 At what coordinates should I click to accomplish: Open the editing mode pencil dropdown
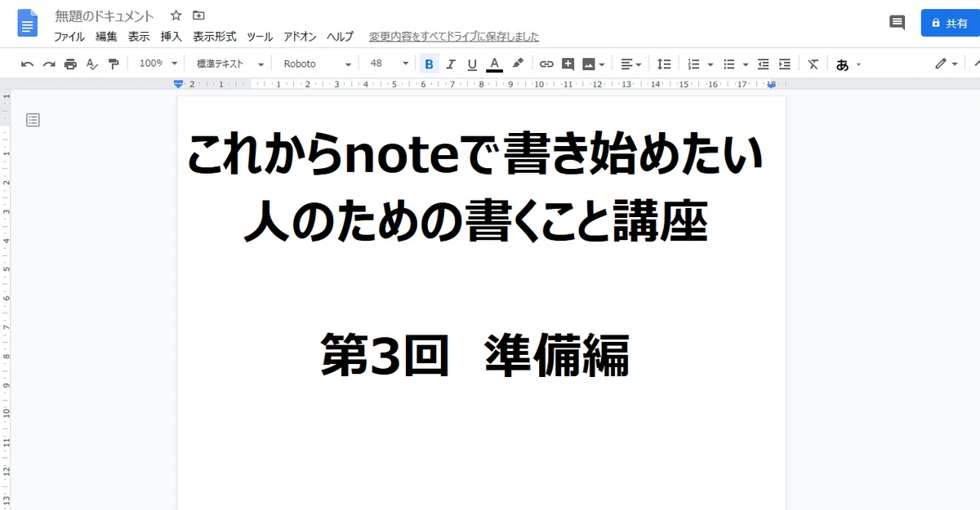[x=947, y=64]
